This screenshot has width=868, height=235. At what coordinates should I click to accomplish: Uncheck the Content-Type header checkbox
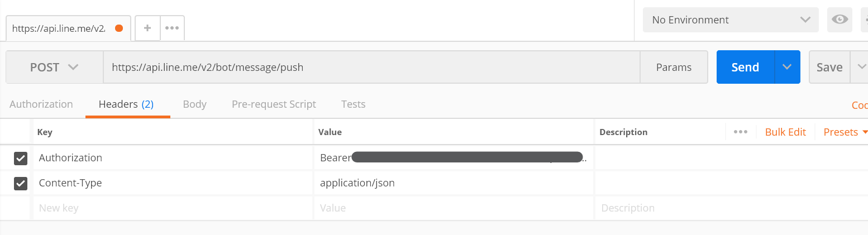tap(21, 183)
